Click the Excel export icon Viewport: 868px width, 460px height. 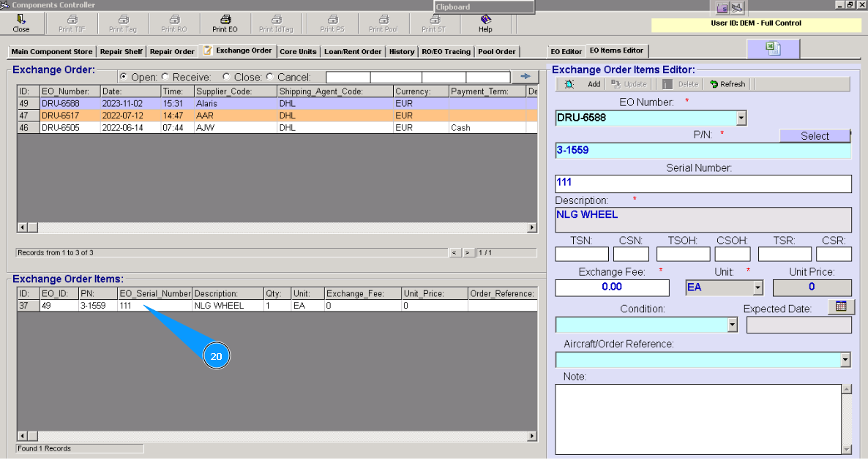pos(773,48)
